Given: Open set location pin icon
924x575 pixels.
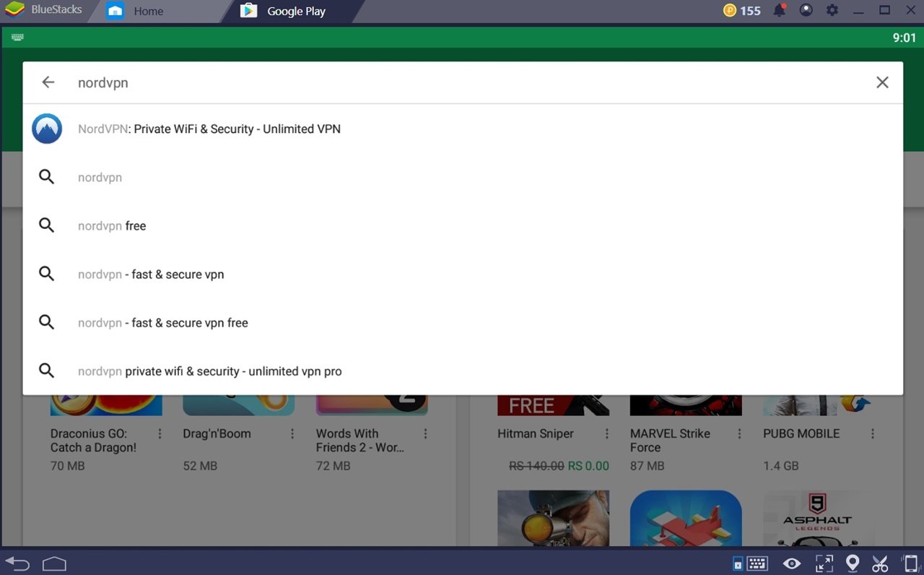Looking at the screenshot, I should pos(853,563).
